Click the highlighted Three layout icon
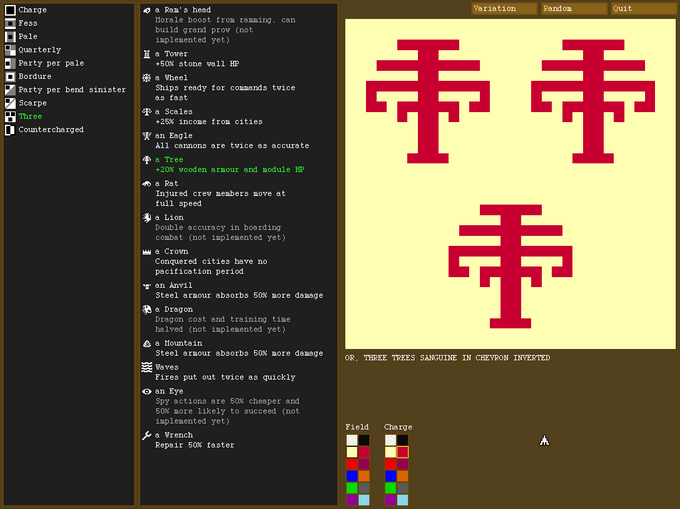680x509 pixels. [10, 117]
